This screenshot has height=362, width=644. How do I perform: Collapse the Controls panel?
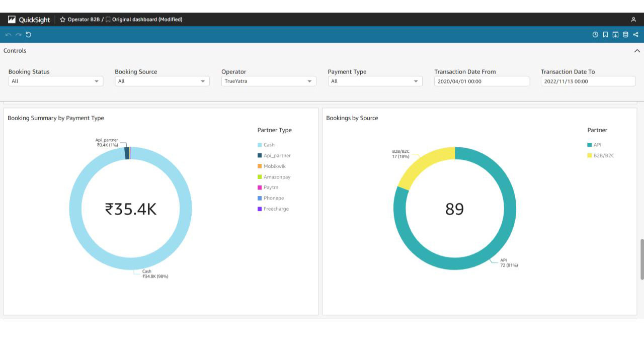[x=637, y=51]
